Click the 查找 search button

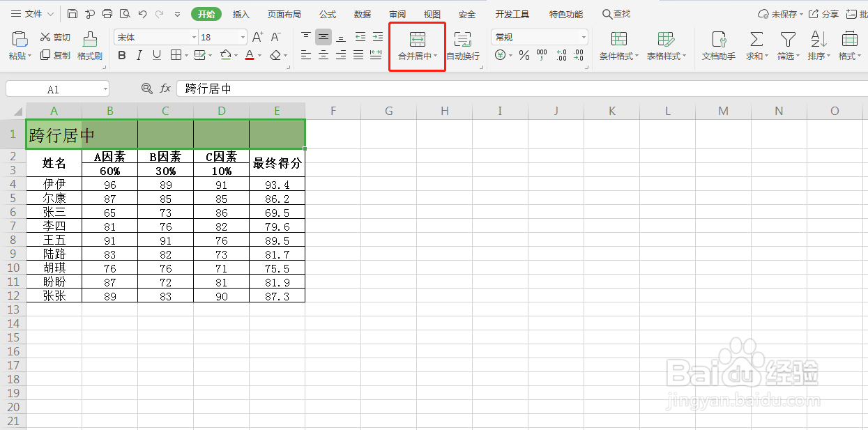pos(616,14)
